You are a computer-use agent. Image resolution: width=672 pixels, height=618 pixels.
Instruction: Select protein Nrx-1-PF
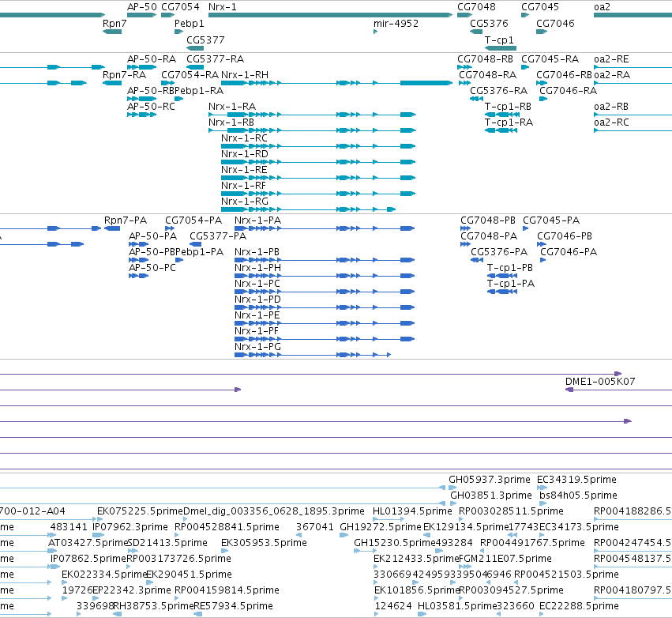[257, 331]
